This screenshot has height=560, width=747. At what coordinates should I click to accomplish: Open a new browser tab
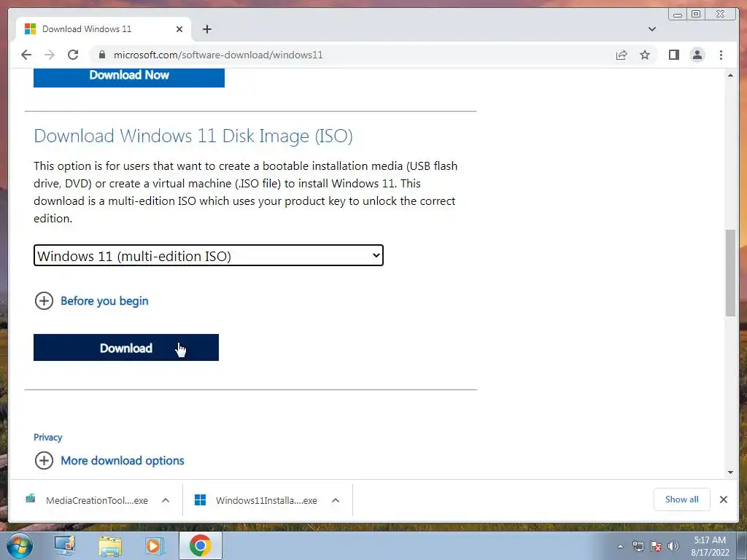click(206, 29)
